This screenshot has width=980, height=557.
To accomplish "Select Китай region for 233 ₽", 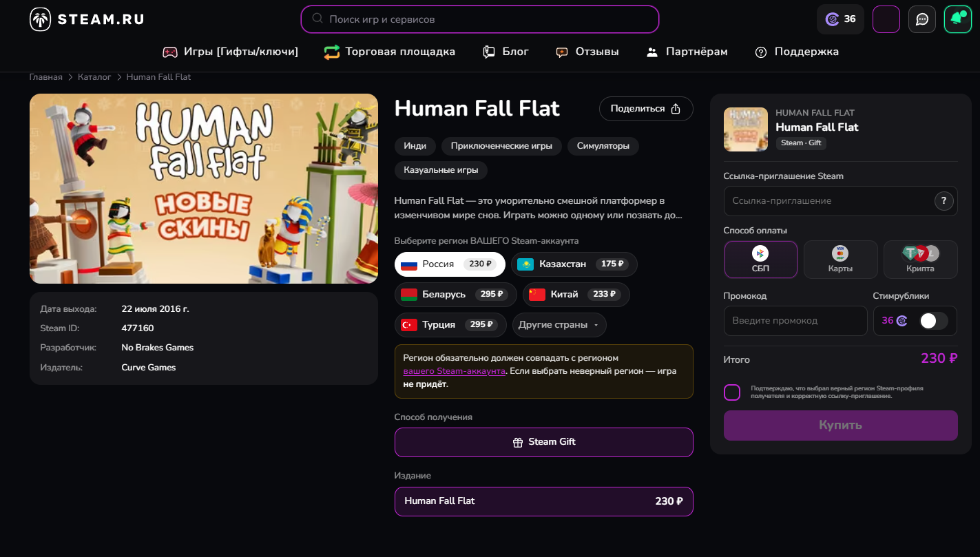I will [576, 295].
